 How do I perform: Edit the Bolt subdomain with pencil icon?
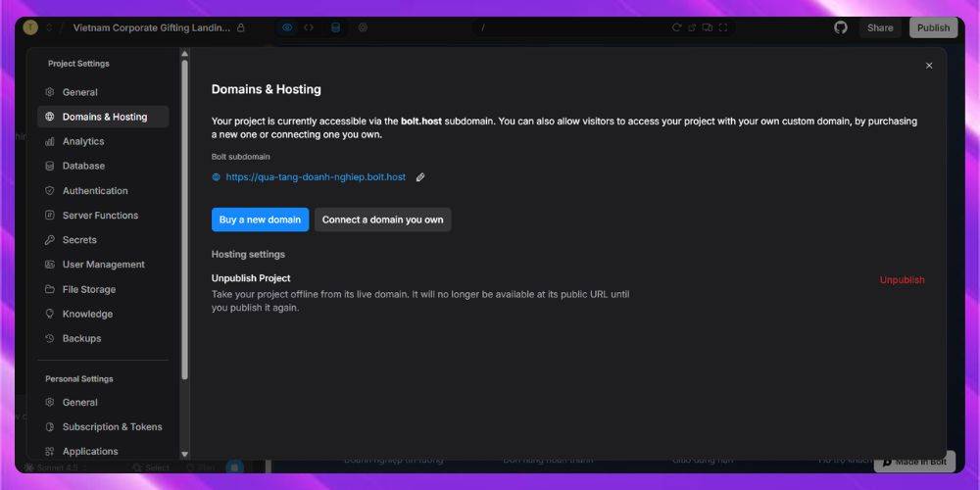click(x=420, y=177)
